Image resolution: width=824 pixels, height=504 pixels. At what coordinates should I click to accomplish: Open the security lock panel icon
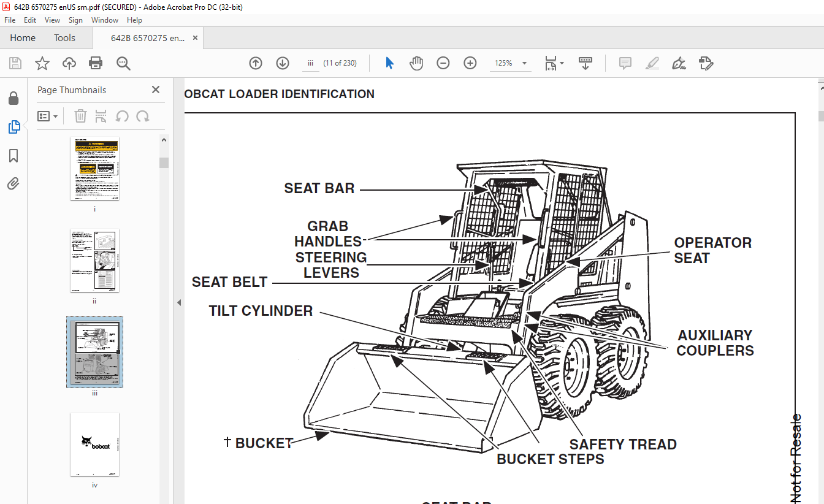tap(13, 98)
